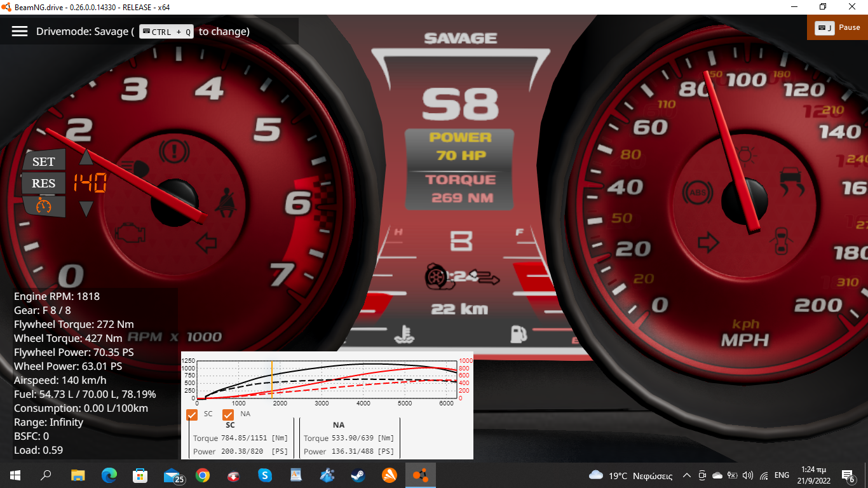Viewport: 868px width, 488px height.
Task: Launch Microsoft Edge from the taskbar
Action: [x=109, y=475]
